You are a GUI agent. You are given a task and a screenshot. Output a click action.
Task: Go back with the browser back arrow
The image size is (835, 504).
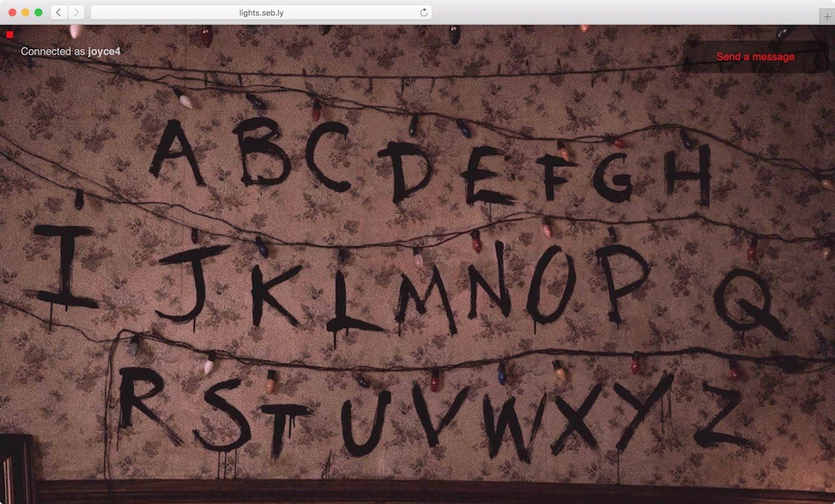point(59,12)
